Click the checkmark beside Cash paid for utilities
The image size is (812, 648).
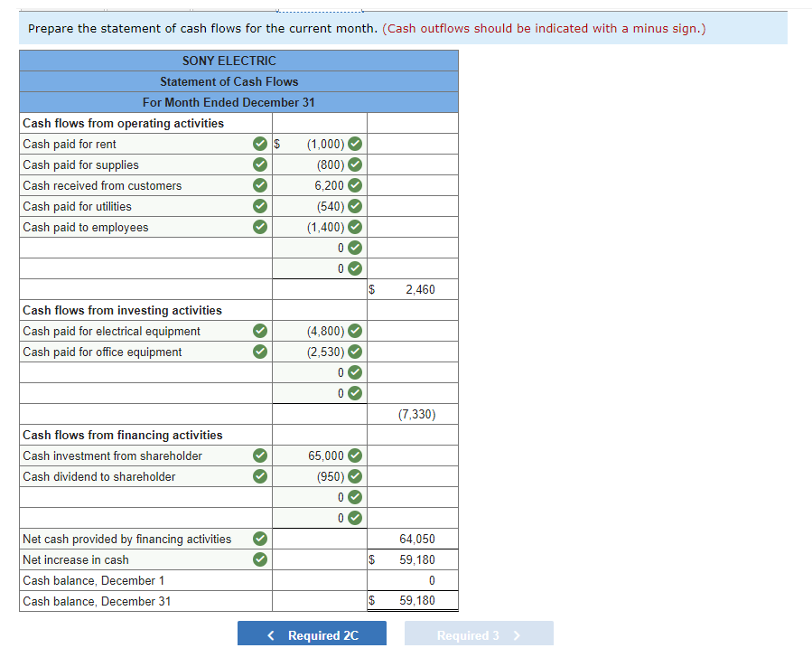point(260,206)
